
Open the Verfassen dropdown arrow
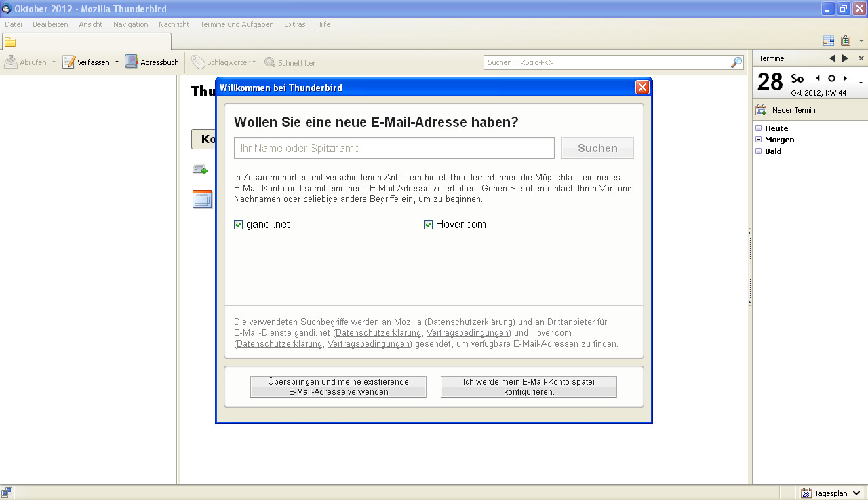pyautogui.click(x=117, y=62)
